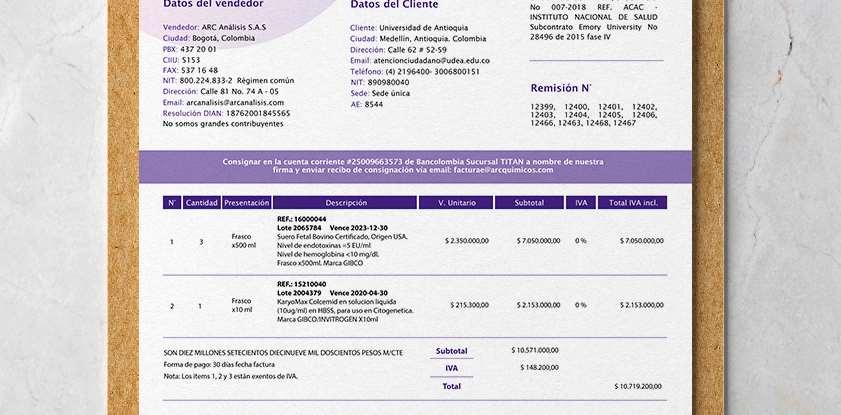Image resolution: width=841 pixels, height=415 pixels.
Task: Click summary subtotal amount '$ 10.571.000,00'
Action: (535, 350)
